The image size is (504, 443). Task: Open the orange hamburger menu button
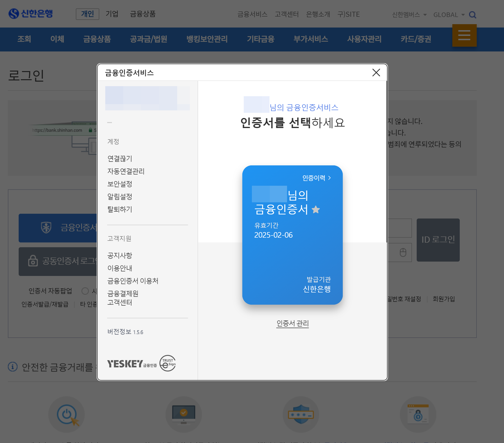pos(464,35)
